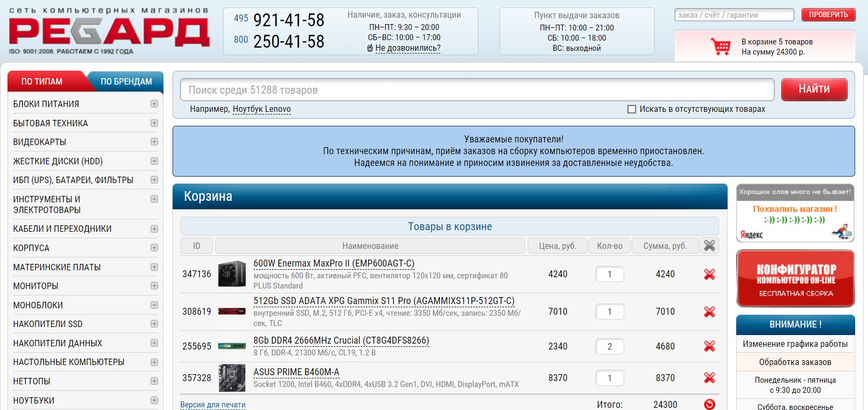Click the ПРОВЕРИТЬ order check button
This screenshot has width=868, height=410.
(x=828, y=15)
